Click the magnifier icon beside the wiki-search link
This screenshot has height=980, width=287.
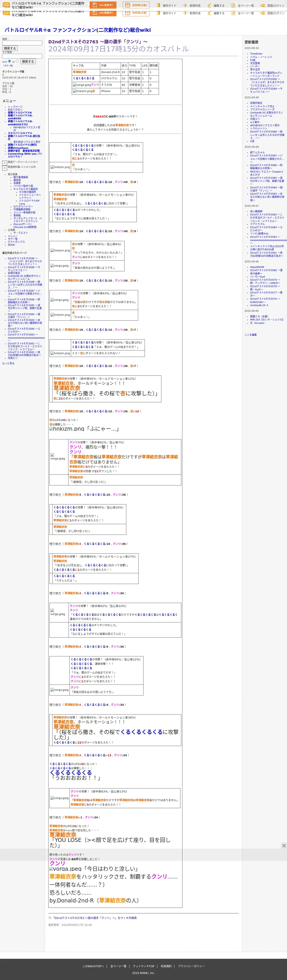point(50,918)
